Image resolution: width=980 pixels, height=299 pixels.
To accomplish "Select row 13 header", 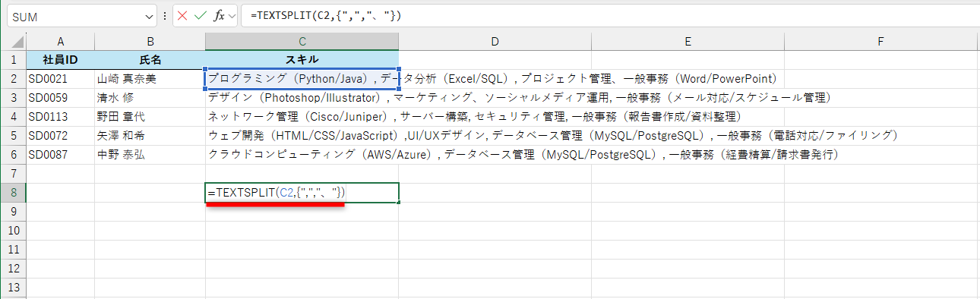I will click(13, 288).
